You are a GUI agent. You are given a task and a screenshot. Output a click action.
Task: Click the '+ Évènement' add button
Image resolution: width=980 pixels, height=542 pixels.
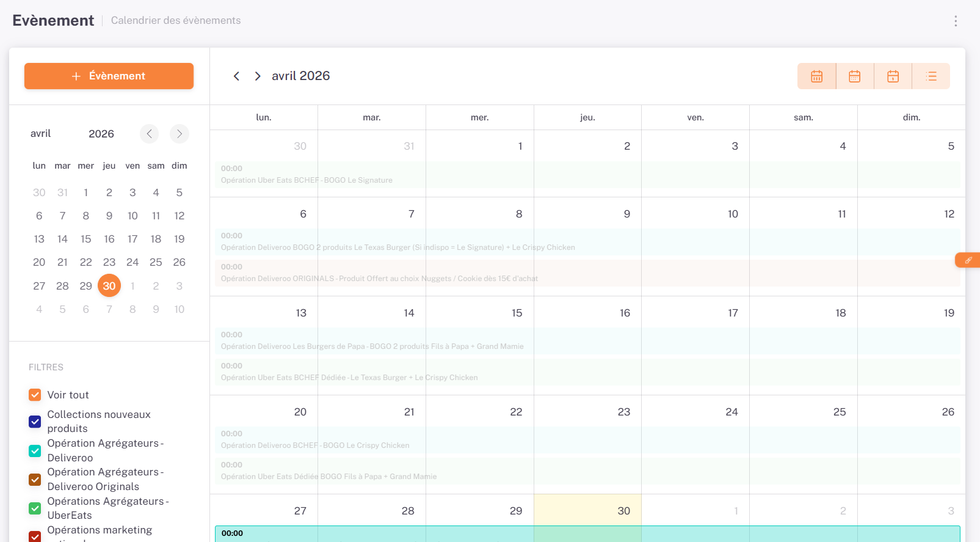pyautogui.click(x=109, y=76)
